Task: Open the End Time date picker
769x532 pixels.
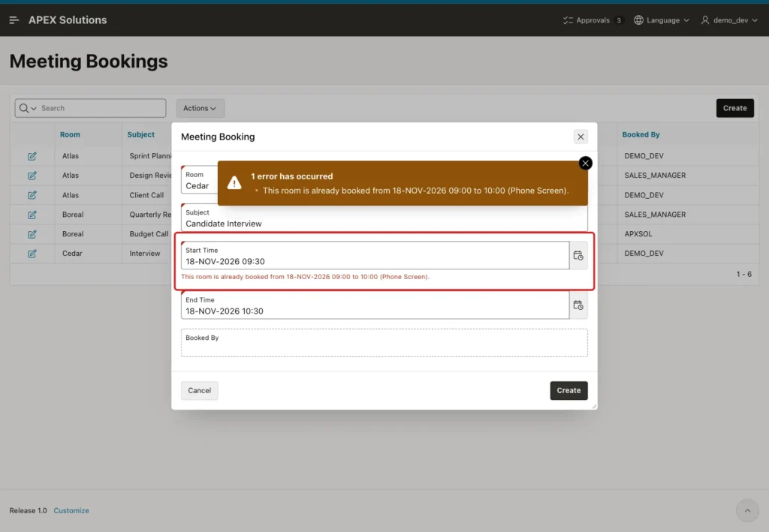Action: point(578,305)
